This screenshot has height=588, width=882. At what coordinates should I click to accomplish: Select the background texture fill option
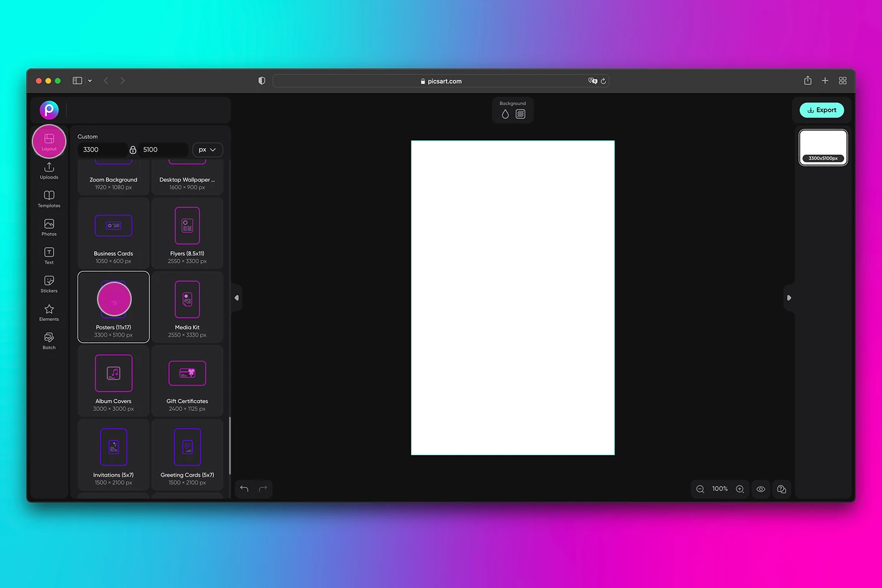[520, 114]
